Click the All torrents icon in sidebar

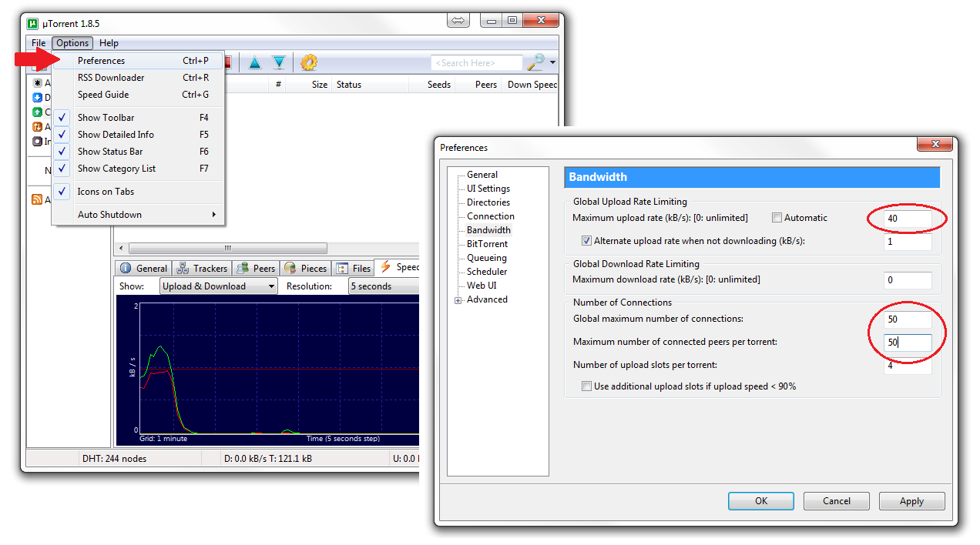pyautogui.click(x=37, y=82)
